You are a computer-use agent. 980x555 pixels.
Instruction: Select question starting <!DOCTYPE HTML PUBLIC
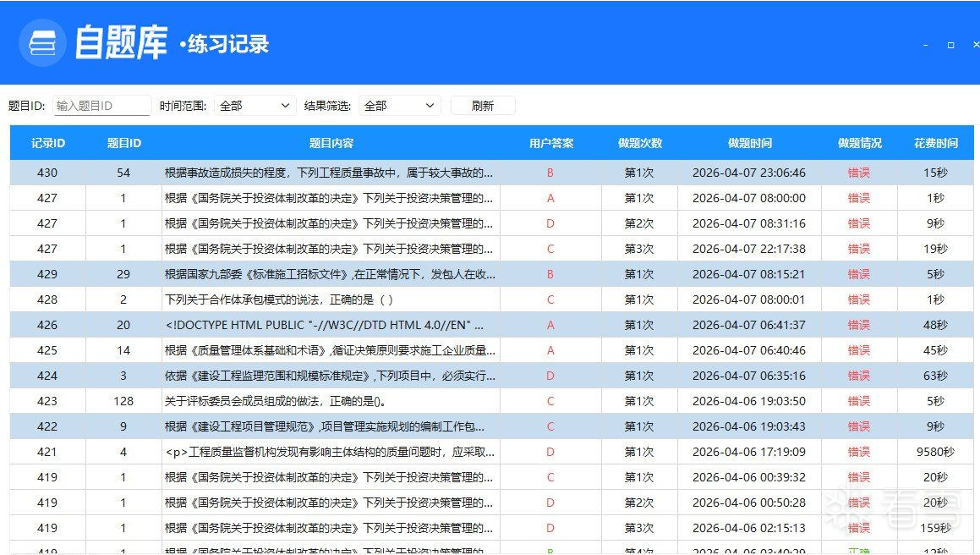click(x=331, y=325)
